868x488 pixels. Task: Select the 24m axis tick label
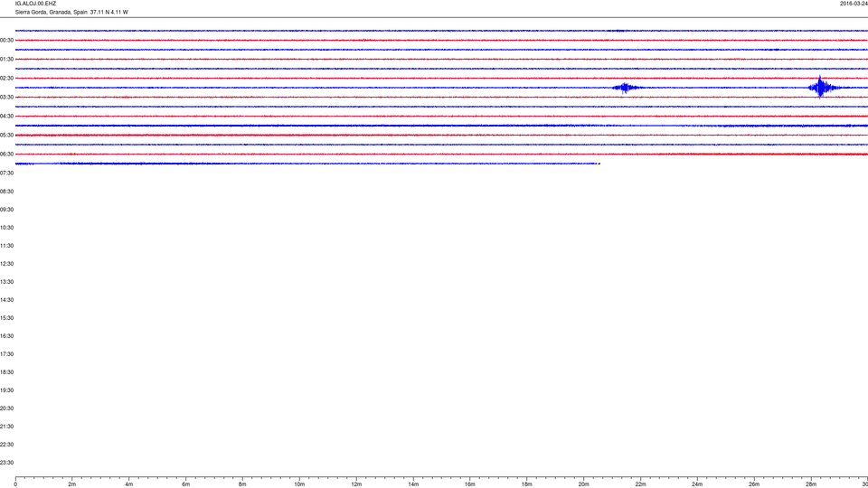pyautogui.click(x=697, y=484)
